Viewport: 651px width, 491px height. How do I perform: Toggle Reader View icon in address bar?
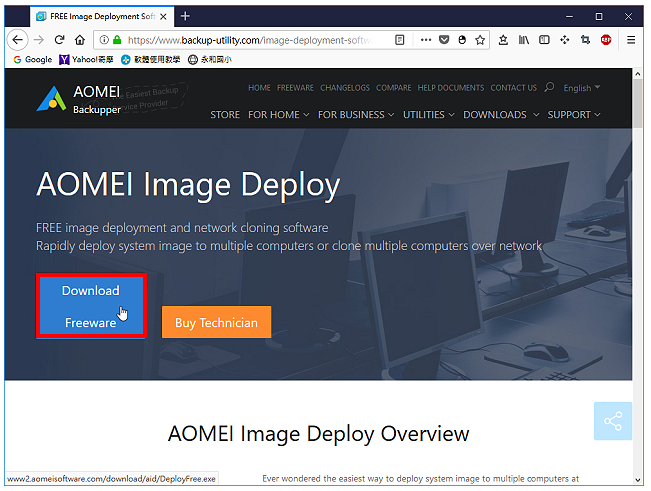coord(399,40)
